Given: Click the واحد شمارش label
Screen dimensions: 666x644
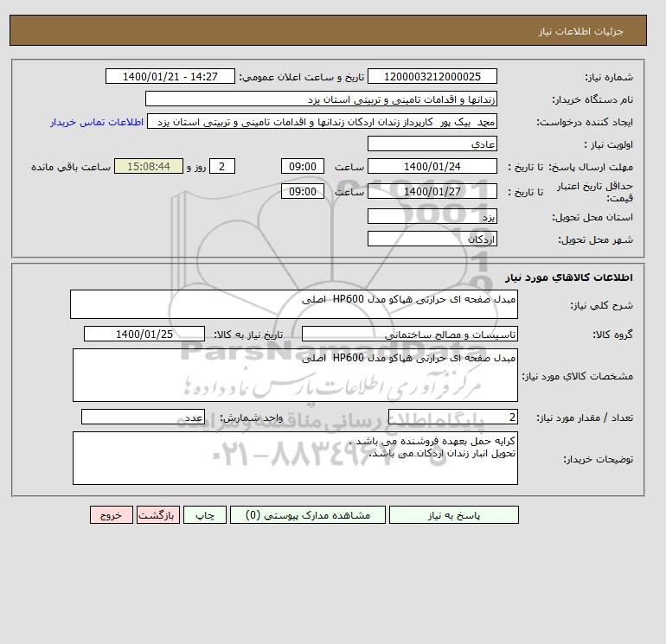Looking at the screenshot, I should tap(251, 418).
